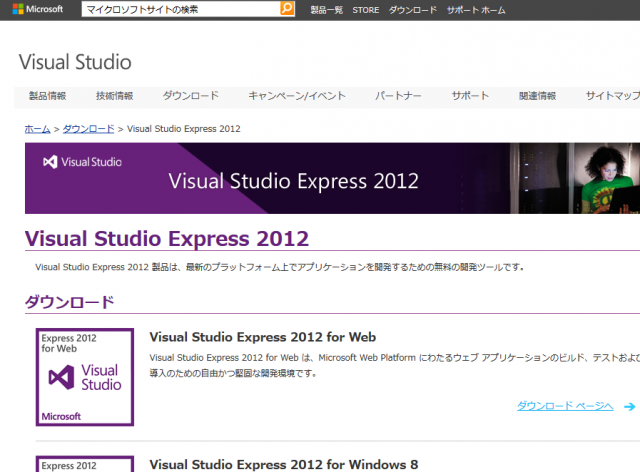
Task: Select the サポート navigation tab
Action: pyautogui.click(x=470, y=96)
